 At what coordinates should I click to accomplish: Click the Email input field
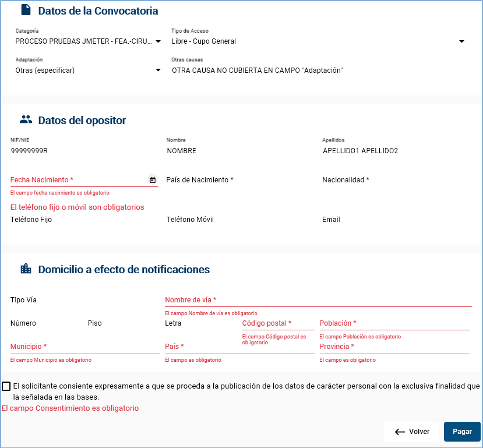point(395,220)
